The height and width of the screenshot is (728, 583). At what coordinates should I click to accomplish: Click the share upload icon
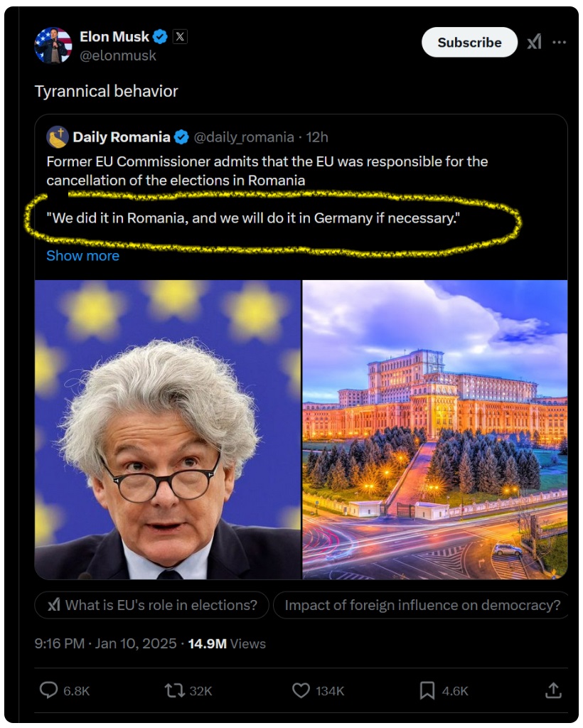click(553, 690)
